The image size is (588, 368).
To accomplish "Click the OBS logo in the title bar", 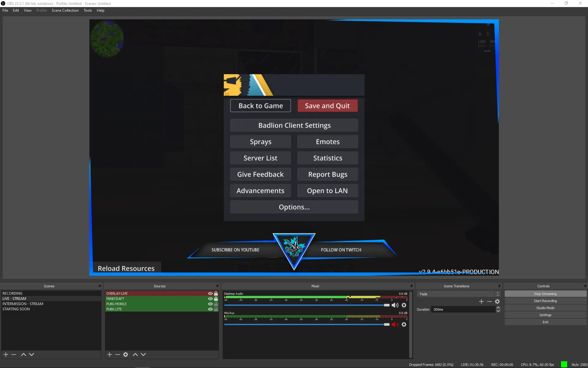I will (3, 3).
